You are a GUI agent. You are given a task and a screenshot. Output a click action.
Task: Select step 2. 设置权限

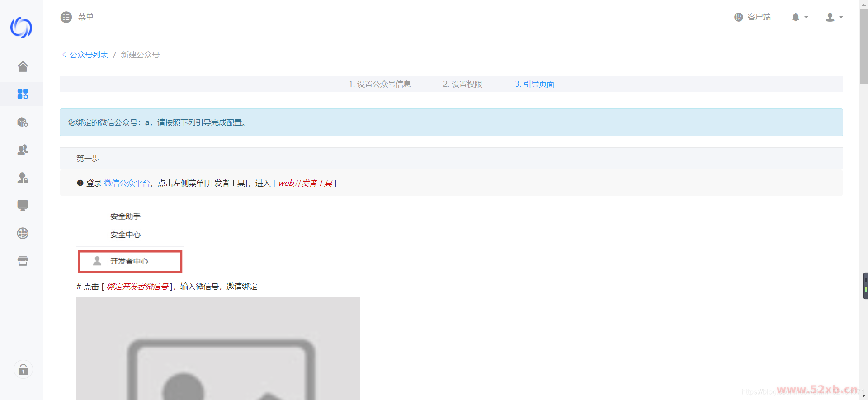coord(462,84)
